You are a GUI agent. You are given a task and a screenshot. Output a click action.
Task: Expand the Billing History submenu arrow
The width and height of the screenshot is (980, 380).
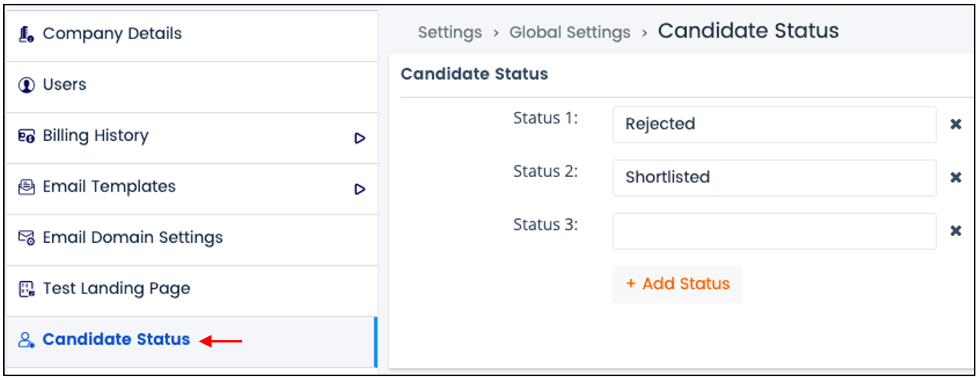tap(360, 139)
